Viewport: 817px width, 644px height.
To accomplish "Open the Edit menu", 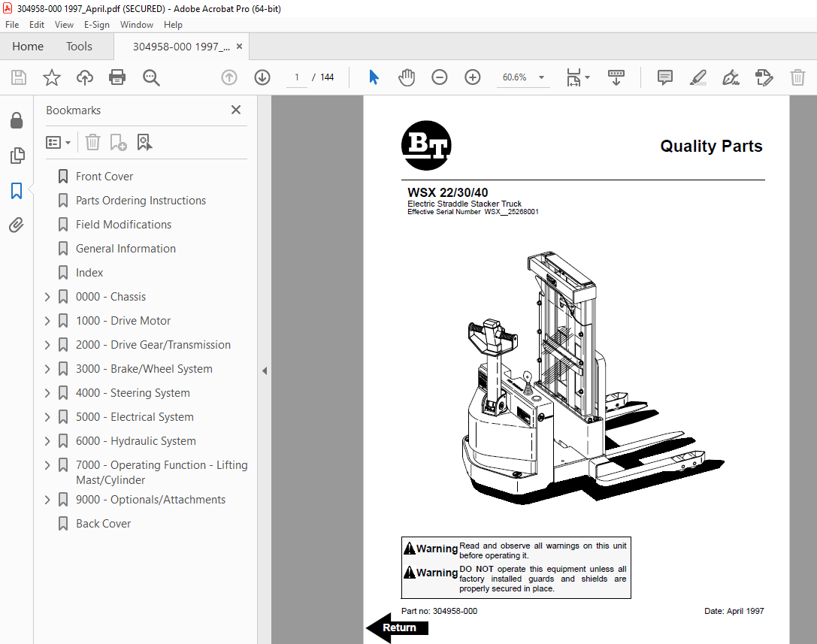I will 37,25.
